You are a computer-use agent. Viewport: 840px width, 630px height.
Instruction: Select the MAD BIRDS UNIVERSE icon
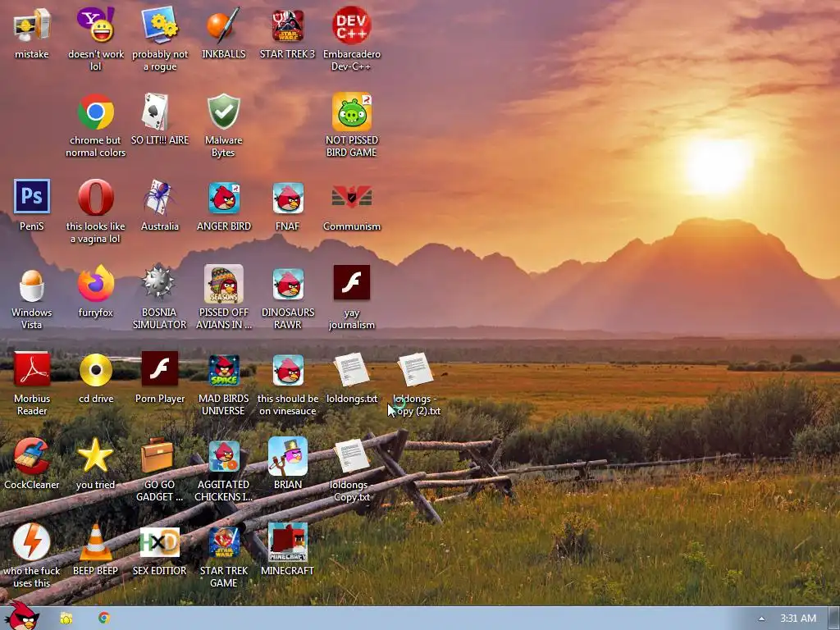pyautogui.click(x=223, y=370)
